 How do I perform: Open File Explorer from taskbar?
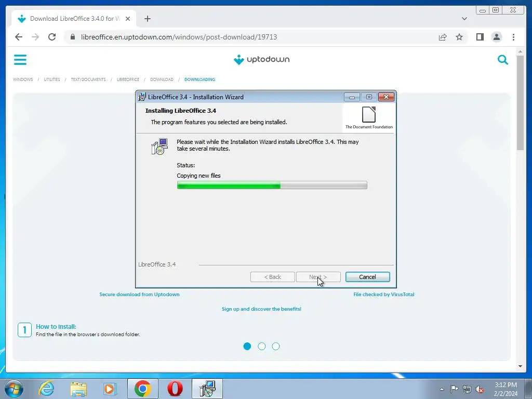(78, 389)
